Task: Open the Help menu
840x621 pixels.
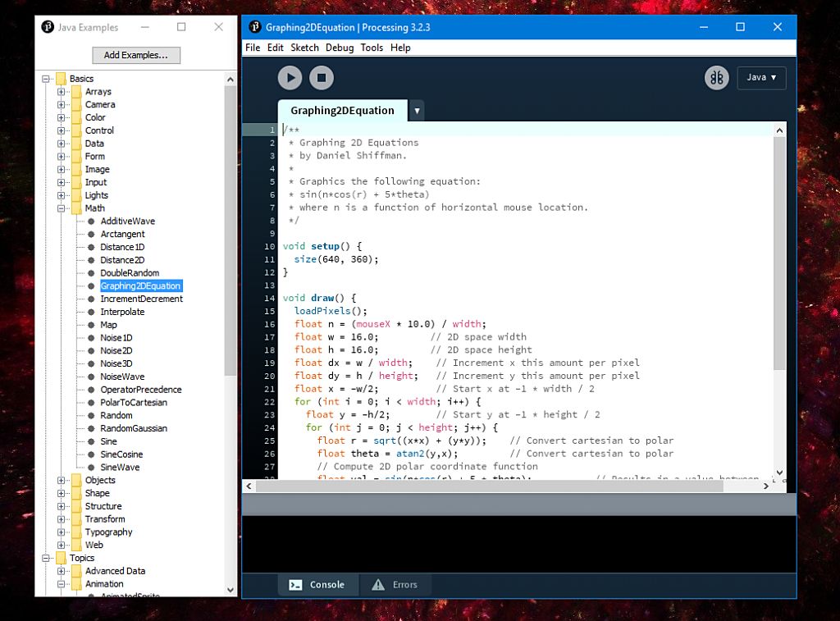Action: click(400, 48)
